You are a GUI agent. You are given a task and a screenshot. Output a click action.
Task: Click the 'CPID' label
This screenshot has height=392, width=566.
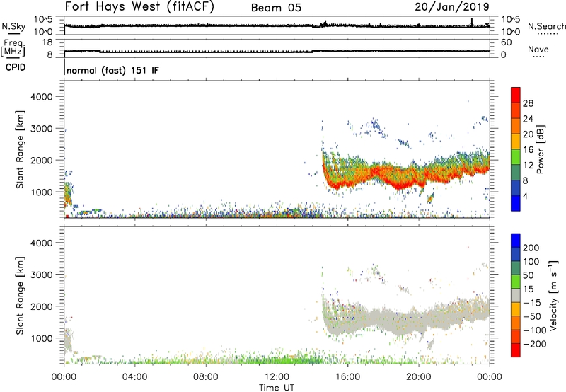(16, 67)
